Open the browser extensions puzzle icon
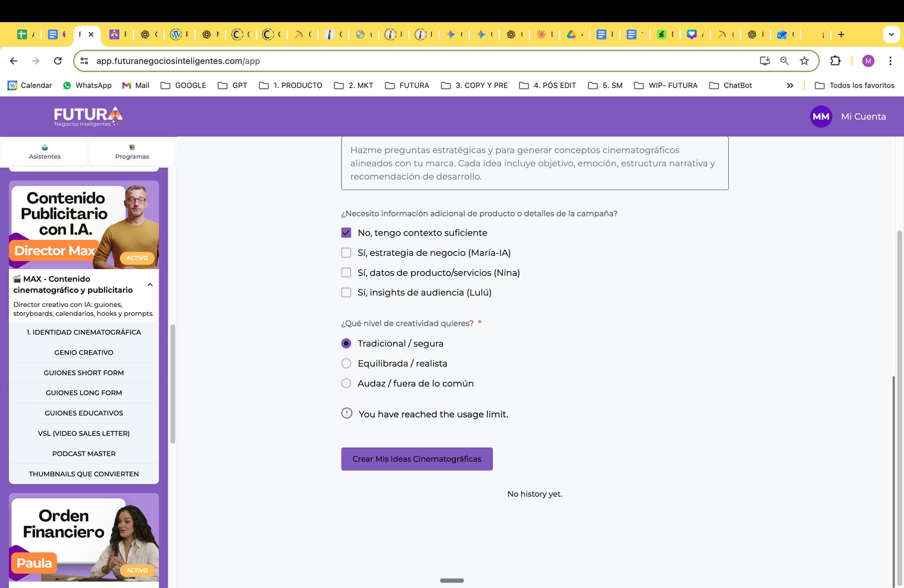This screenshot has height=588, width=904. coord(835,61)
